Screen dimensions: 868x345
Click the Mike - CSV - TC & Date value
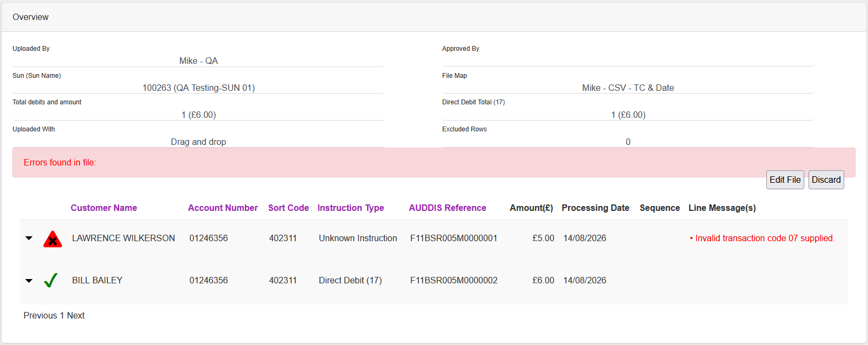coord(628,88)
